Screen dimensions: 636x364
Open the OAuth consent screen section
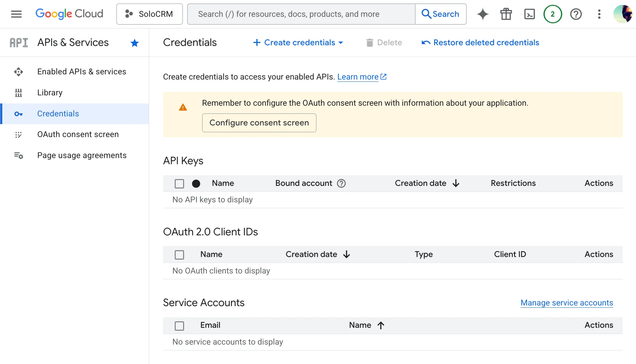[78, 134]
